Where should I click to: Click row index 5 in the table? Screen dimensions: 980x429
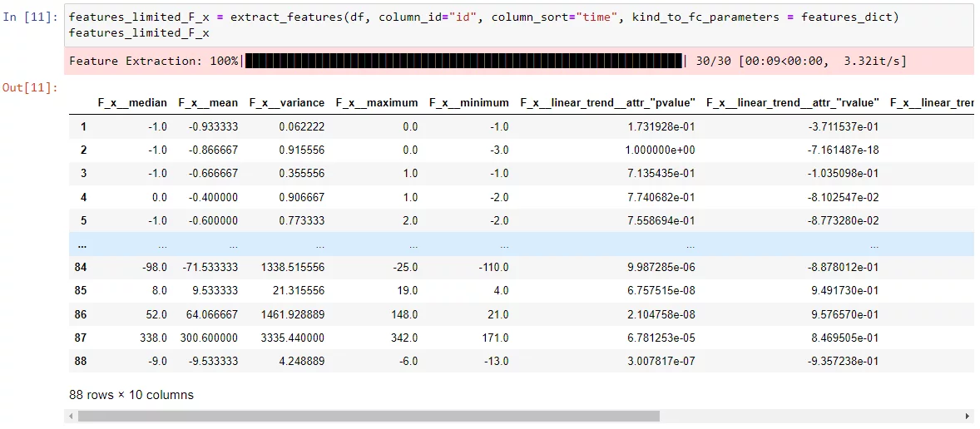tap(83, 220)
